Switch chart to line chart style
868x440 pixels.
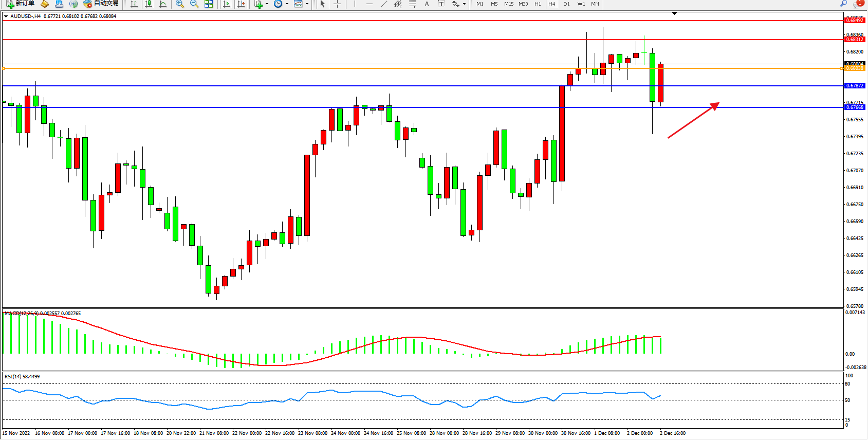[x=163, y=4]
